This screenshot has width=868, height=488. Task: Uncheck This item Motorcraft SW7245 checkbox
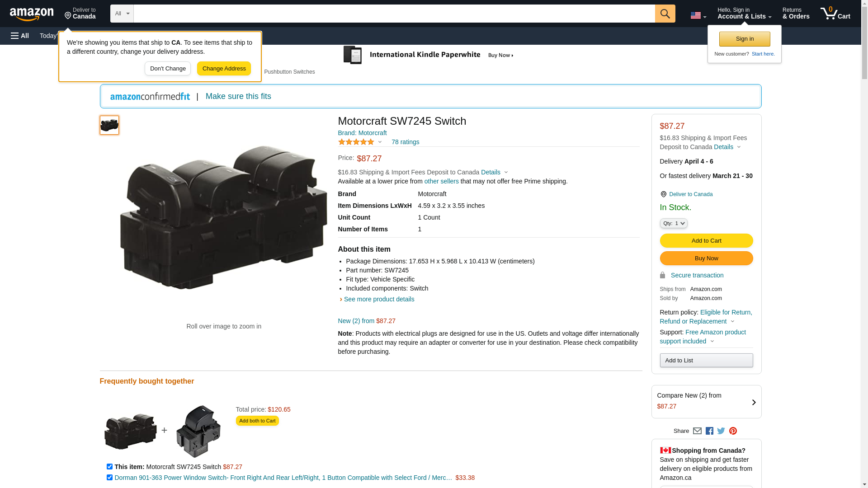tap(109, 467)
